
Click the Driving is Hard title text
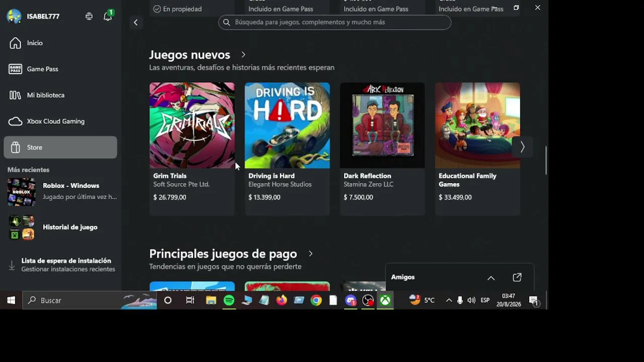(x=272, y=176)
